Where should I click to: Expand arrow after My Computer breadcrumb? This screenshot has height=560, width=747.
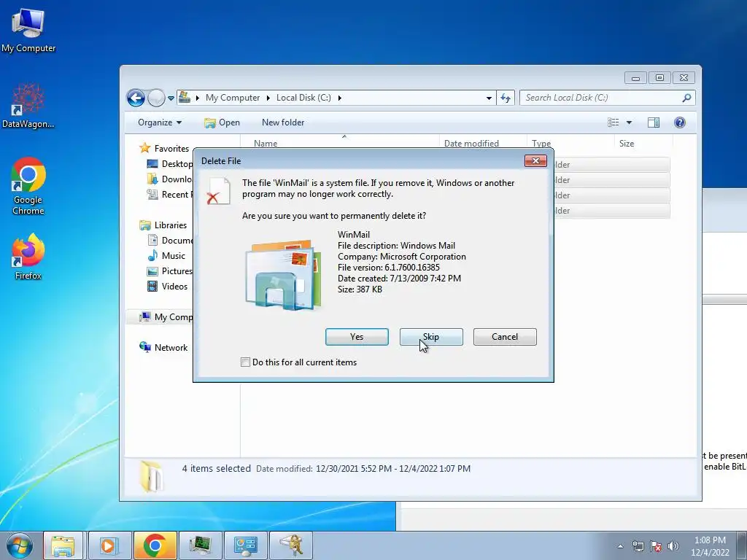pos(268,98)
